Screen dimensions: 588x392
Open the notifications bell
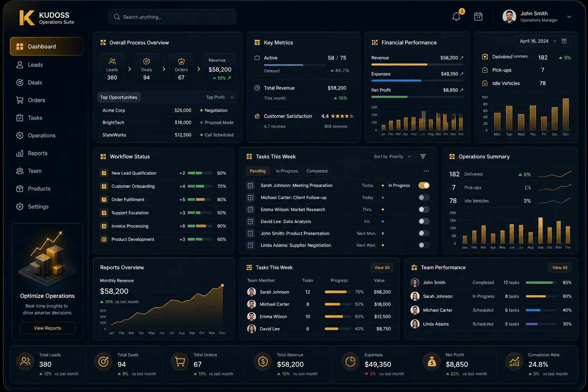tap(456, 16)
